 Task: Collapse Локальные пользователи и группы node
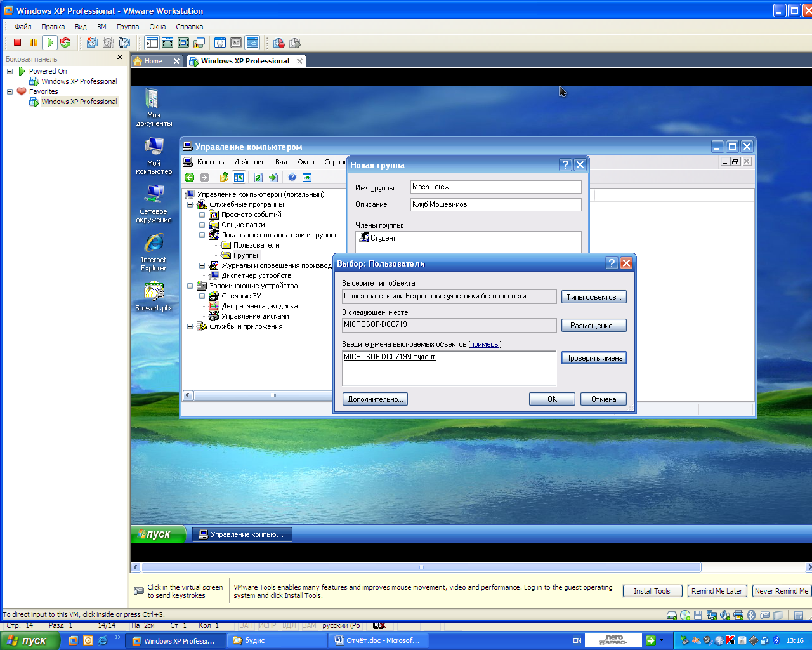point(202,235)
